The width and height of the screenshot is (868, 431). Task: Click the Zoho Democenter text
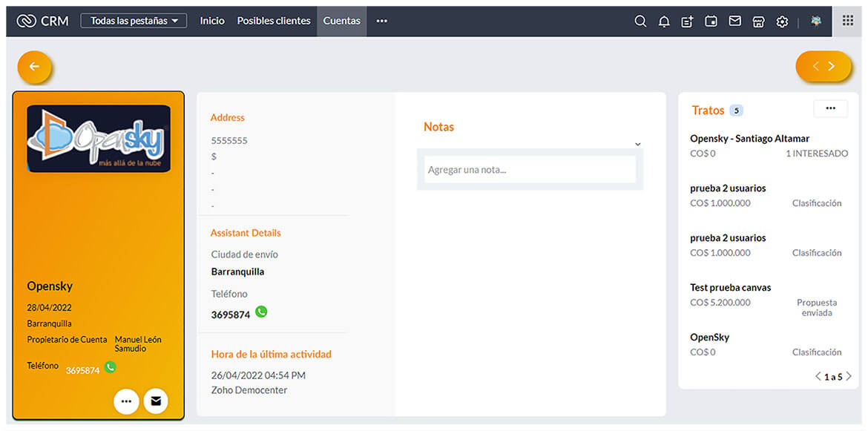(249, 390)
